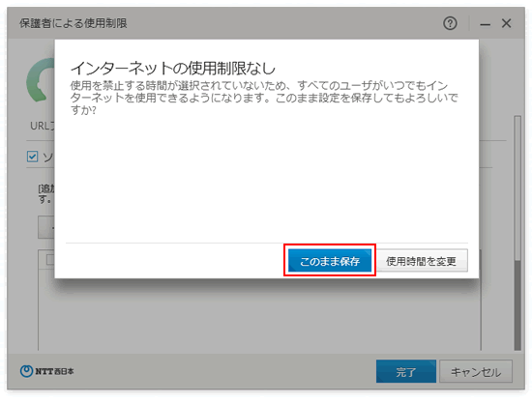
Task: Click the dark scrollbar thumb on the right
Action: point(517,305)
